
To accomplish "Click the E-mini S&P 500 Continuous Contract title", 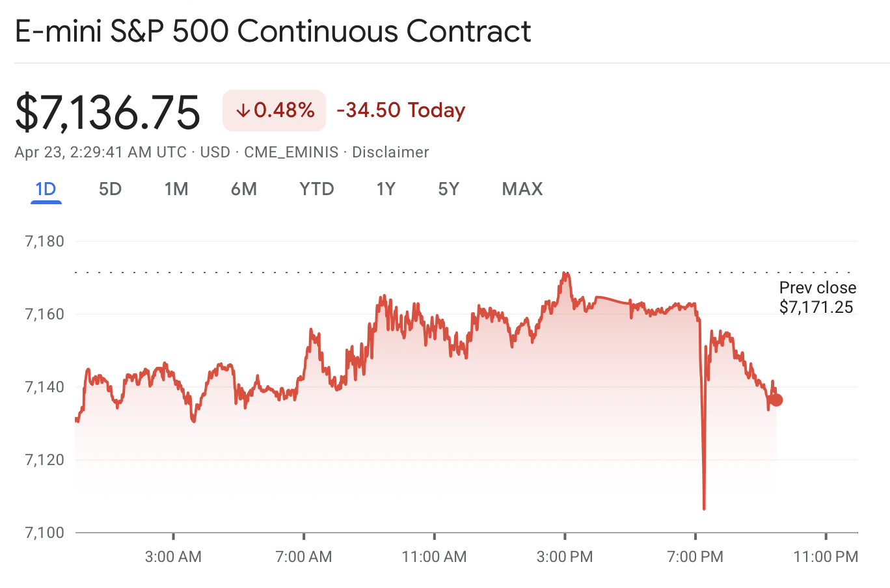I will (x=273, y=31).
